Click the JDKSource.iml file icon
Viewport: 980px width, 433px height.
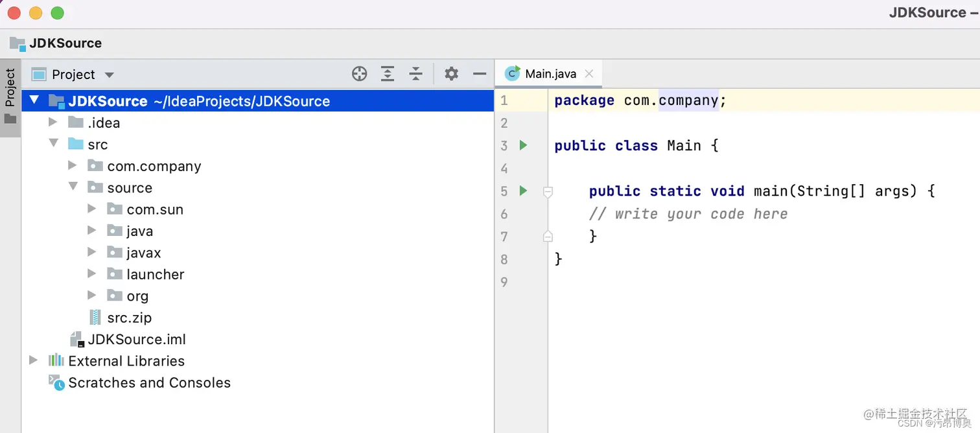(x=76, y=339)
